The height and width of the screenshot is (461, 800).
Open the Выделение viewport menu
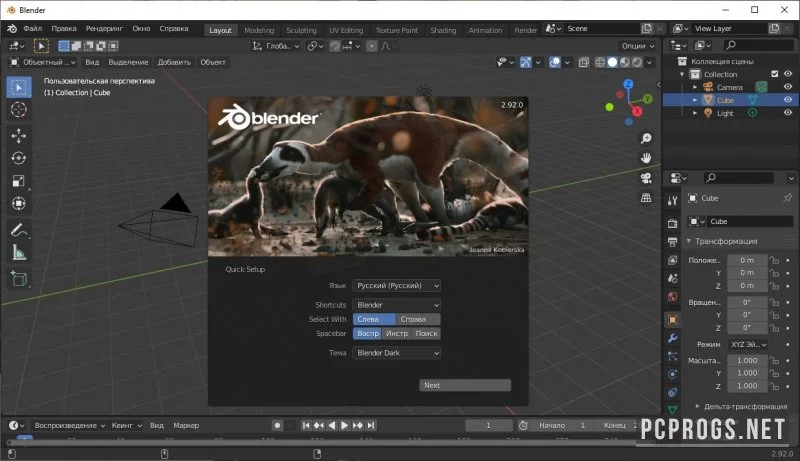pyautogui.click(x=128, y=62)
